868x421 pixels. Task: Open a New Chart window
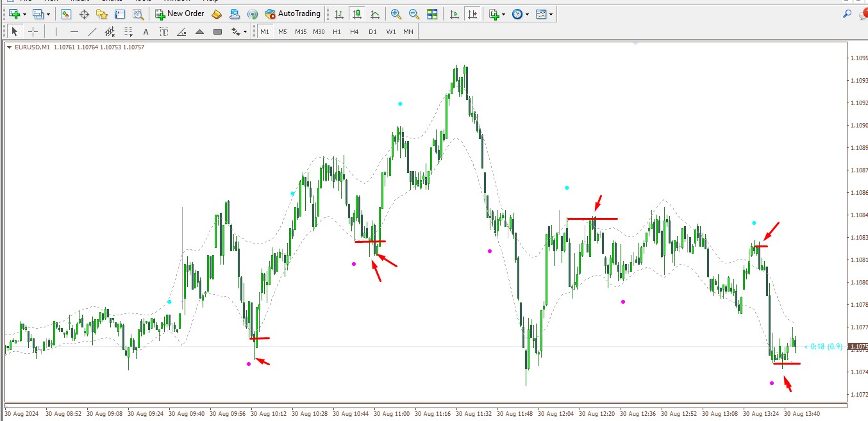pyautogui.click(x=13, y=13)
